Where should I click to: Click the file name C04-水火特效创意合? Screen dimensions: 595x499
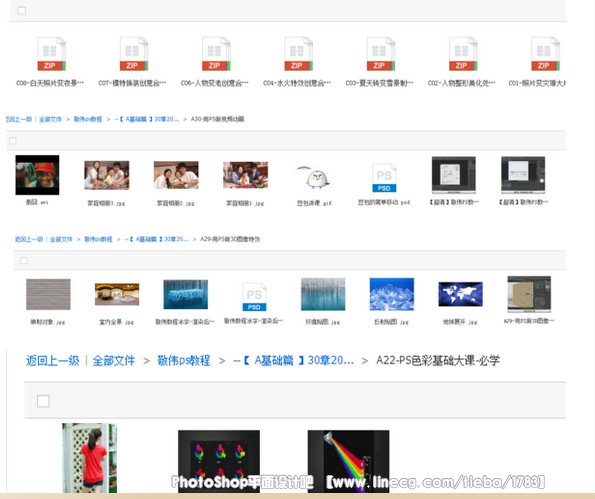[x=297, y=83]
